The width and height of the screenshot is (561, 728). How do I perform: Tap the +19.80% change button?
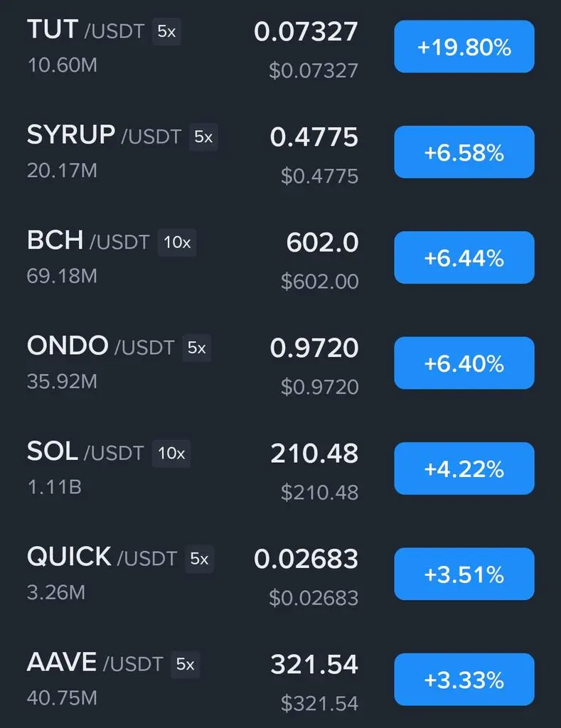coord(464,46)
